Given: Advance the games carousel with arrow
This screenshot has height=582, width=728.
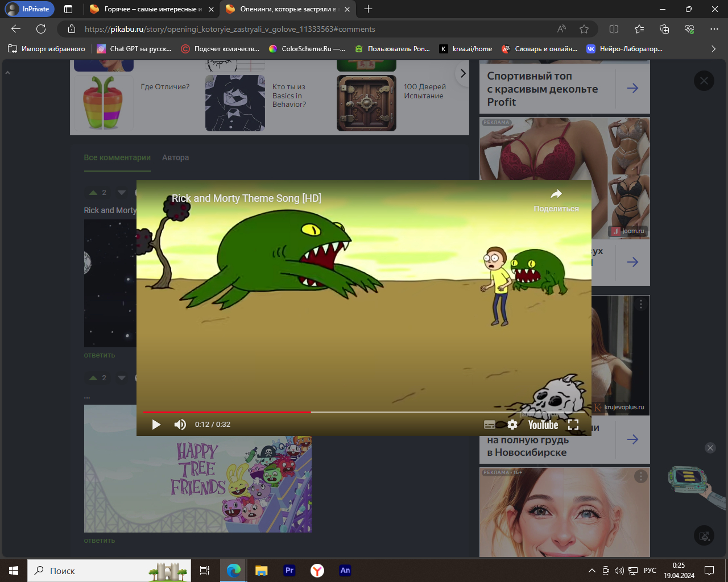Looking at the screenshot, I should (462, 73).
